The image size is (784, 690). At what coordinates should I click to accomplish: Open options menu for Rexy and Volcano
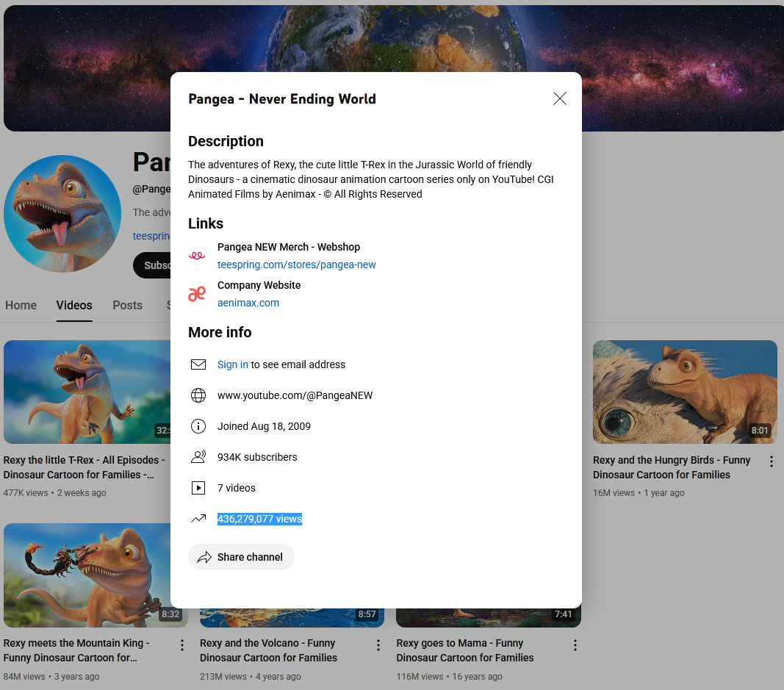(378, 645)
